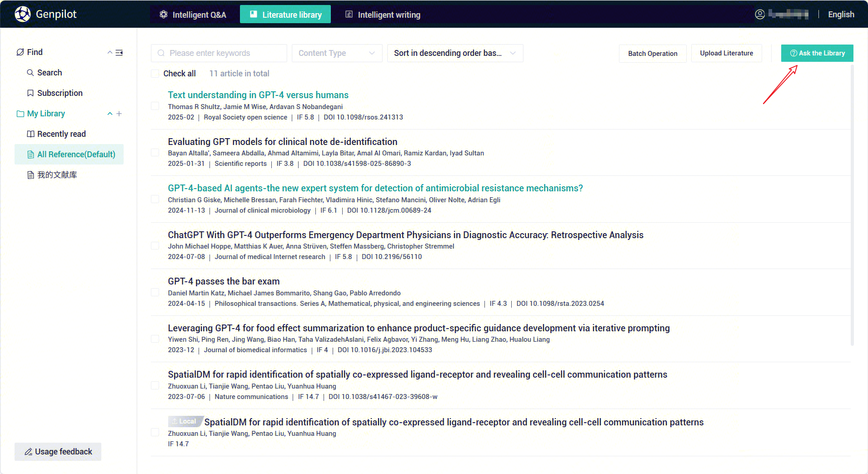
Task: Click the Find section pen icon
Action: [x=20, y=52]
